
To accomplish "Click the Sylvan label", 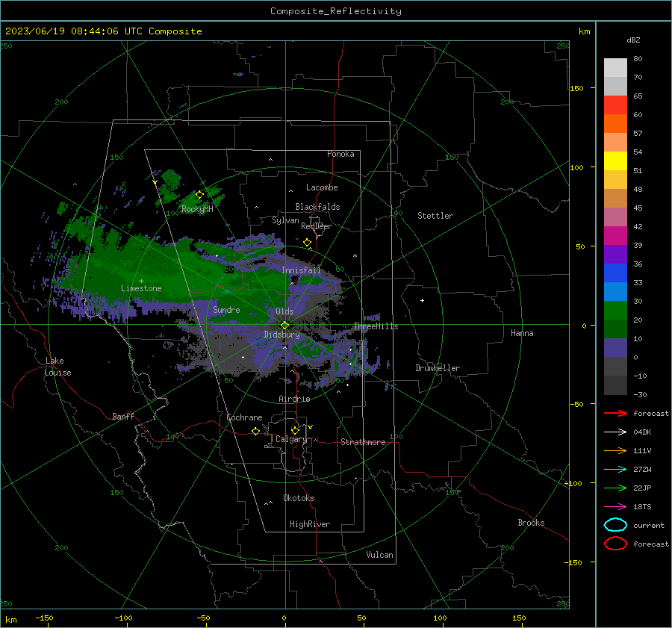I will tap(285, 221).
